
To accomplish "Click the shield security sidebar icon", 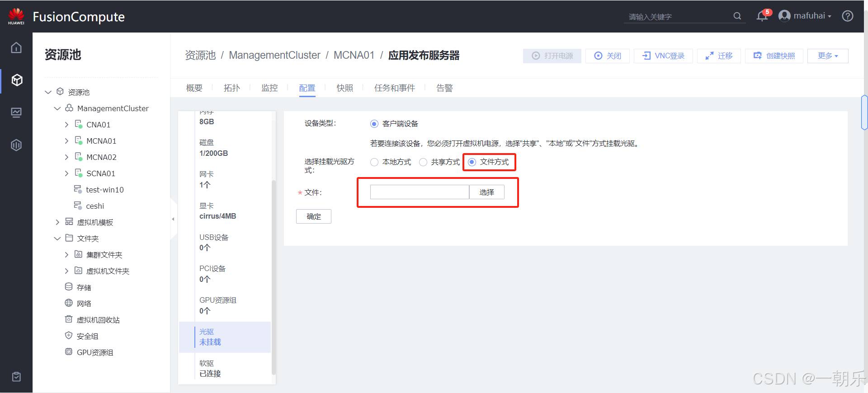I will (x=16, y=145).
